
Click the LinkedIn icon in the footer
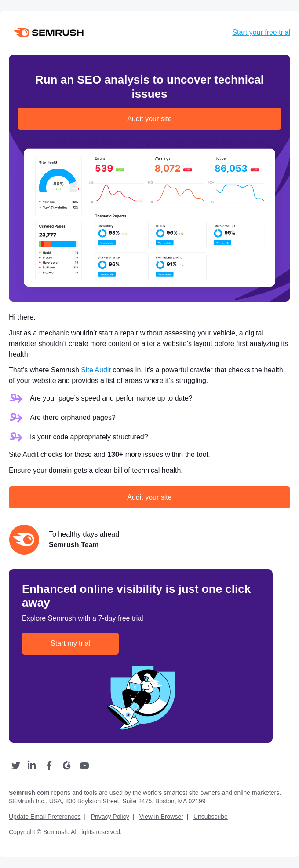pyautogui.click(x=31, y=765)
